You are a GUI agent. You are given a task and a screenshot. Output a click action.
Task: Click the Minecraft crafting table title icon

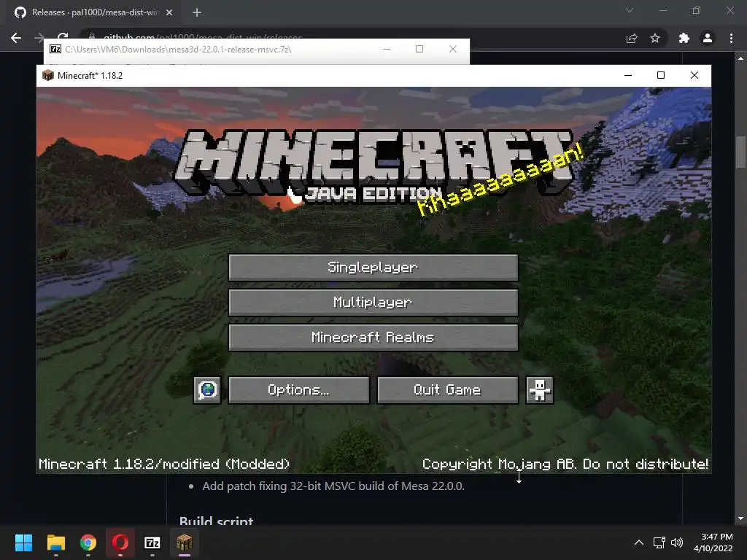tap(48, 75)
